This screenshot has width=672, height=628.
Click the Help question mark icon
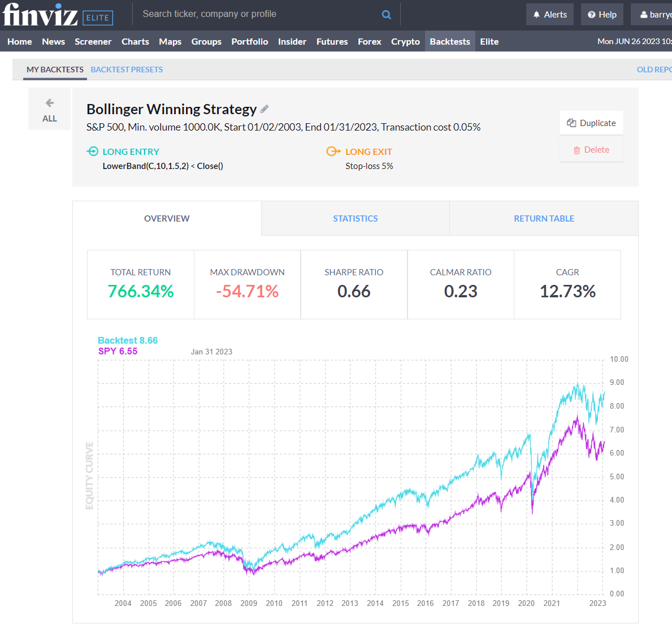pos(591,14)
